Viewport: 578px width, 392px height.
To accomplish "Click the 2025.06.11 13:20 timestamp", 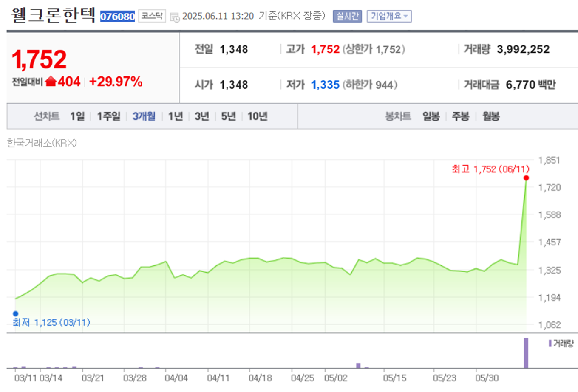I will (x=218, y=16).
